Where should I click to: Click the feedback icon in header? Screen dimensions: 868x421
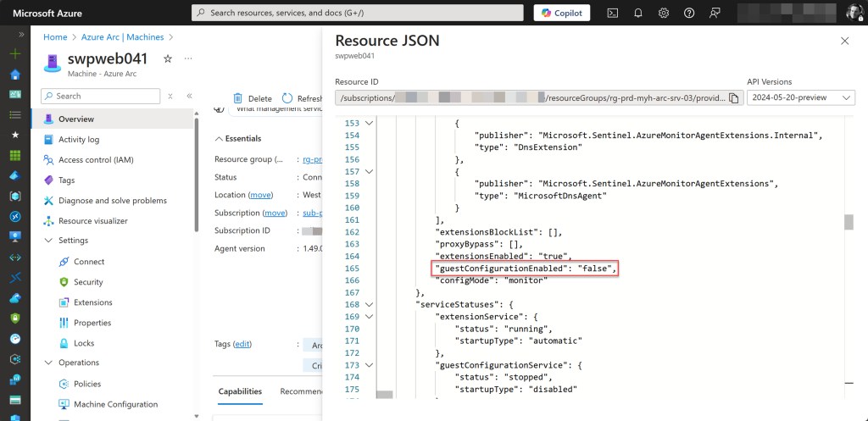point(715,13)
